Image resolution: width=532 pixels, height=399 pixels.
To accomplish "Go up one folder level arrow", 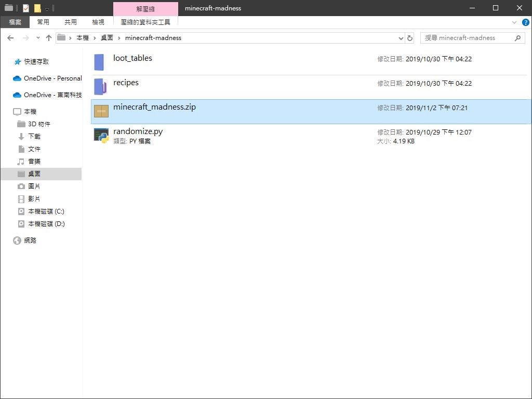I will pos(48,37).
